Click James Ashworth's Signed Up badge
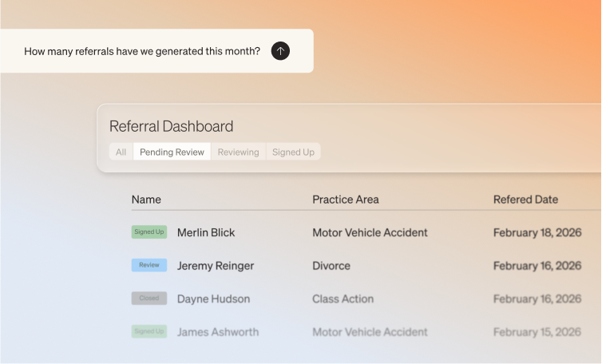The image size is (602, 364). click(149, 331)
